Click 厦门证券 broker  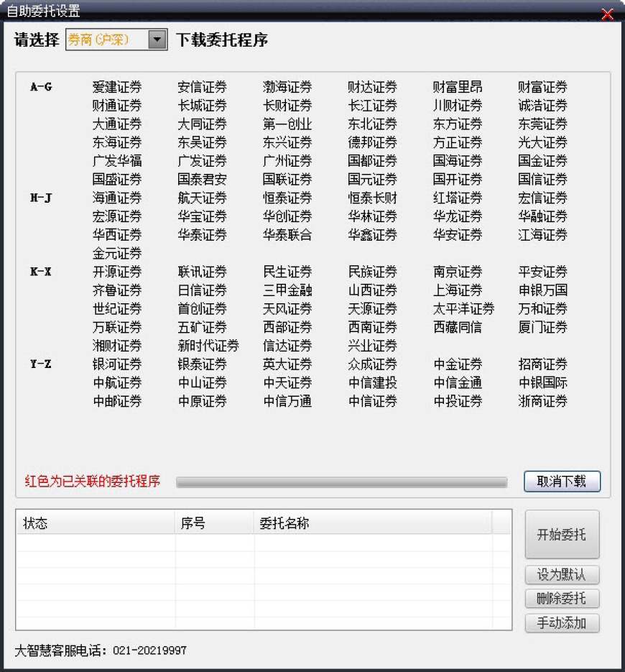click(x=542, y=328)
